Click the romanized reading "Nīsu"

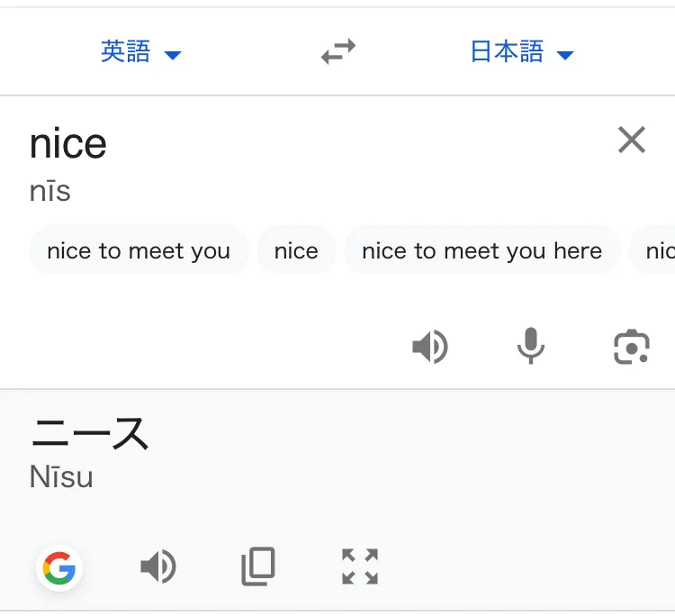tap(61, 476)
